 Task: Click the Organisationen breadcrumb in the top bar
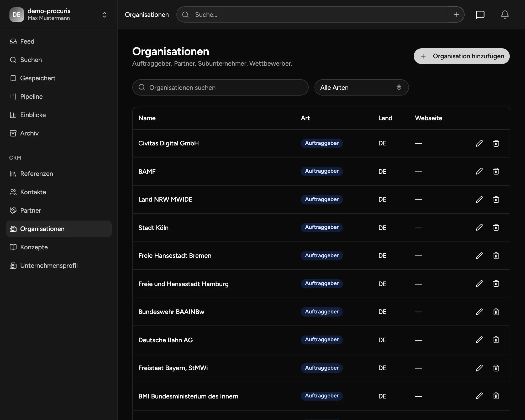click(147, 15)
